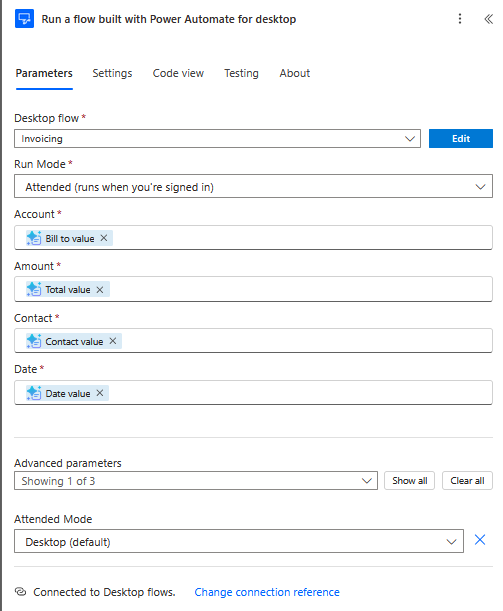
Task: Select the Total value token text
Action: pyautogui.click(x=68, y=290)
